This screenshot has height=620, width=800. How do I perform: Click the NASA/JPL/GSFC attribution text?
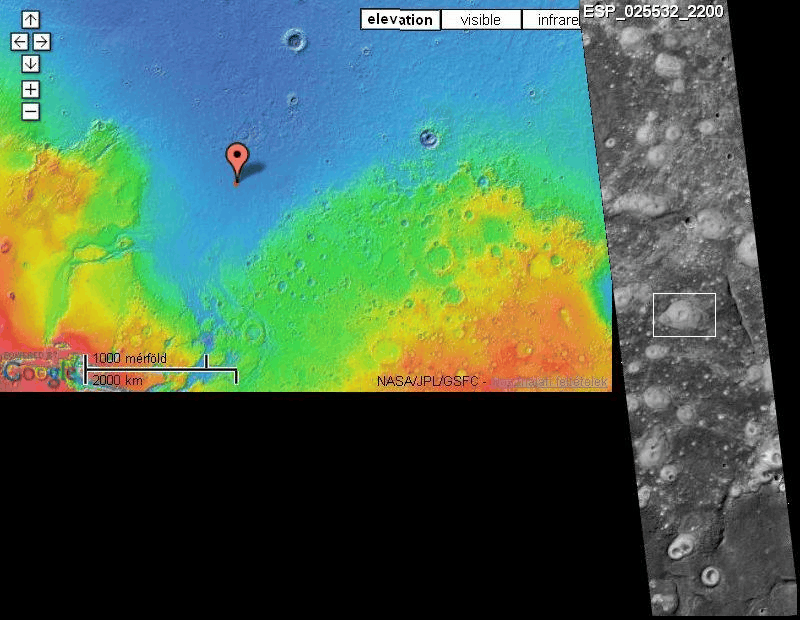click(427, 382)
